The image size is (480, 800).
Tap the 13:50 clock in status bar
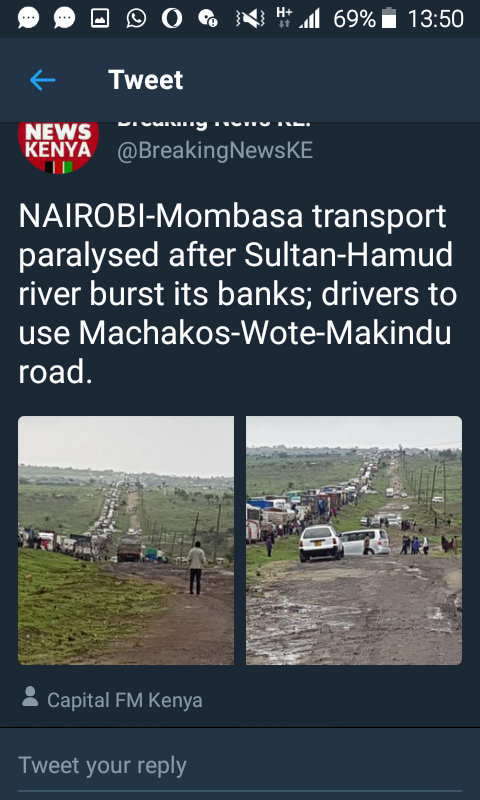[x=436, y=19]
